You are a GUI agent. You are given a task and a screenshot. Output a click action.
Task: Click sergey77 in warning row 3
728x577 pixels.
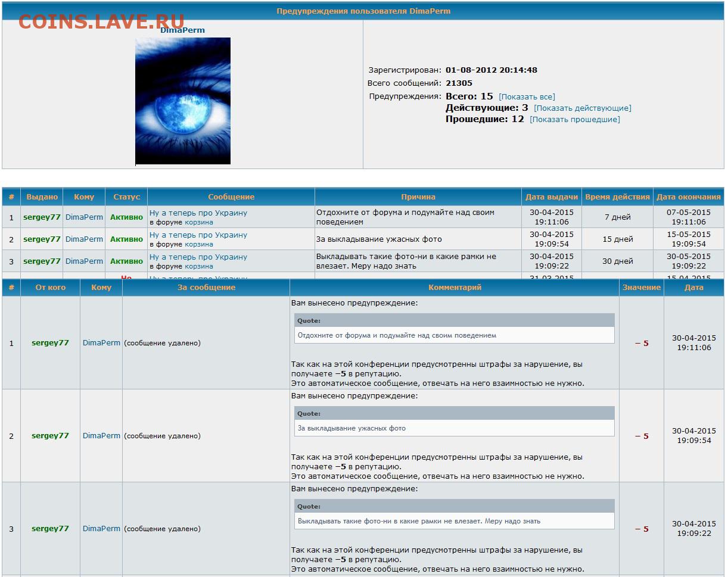click(42, 261)
